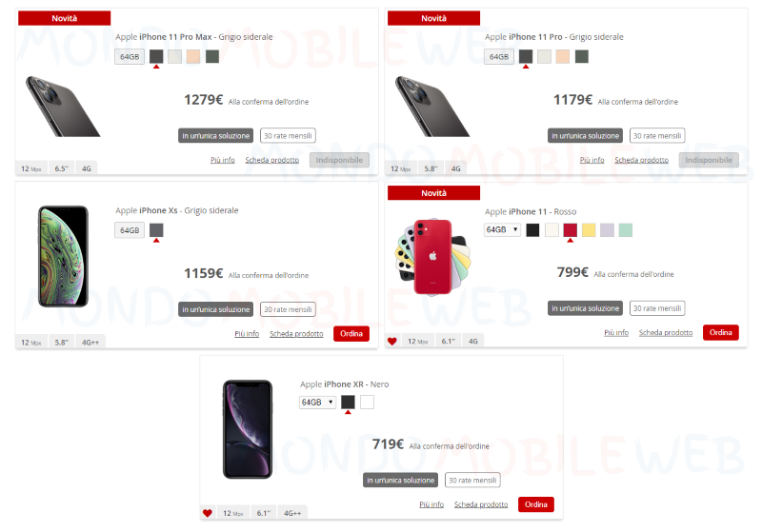The image size is (762, 532).
Task: Open the 64GB storage dropdown for iPhone XR
Action: click(x=317, y=403)
